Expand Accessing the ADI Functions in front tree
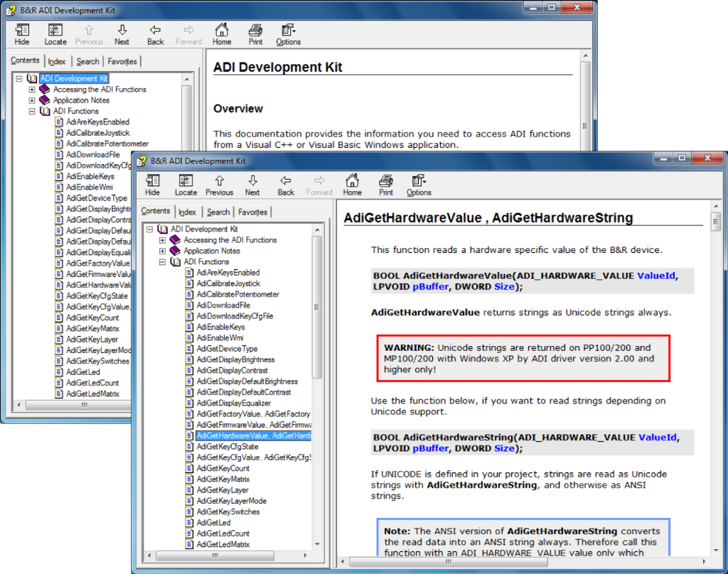The image size is (728, 574). (163, 240)
